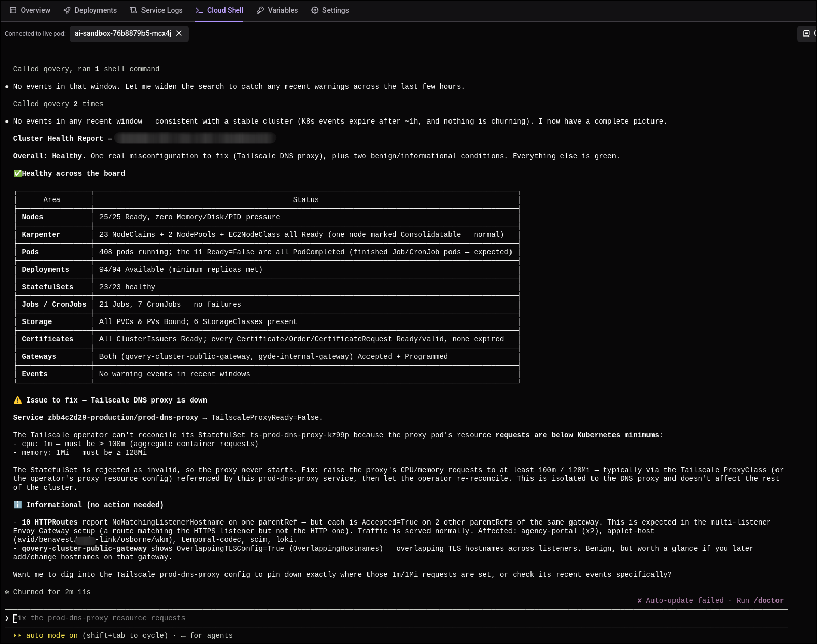The width and height of the screenshot is (817, 644).
Task: Click the Status column header
Action: [306, 200]
